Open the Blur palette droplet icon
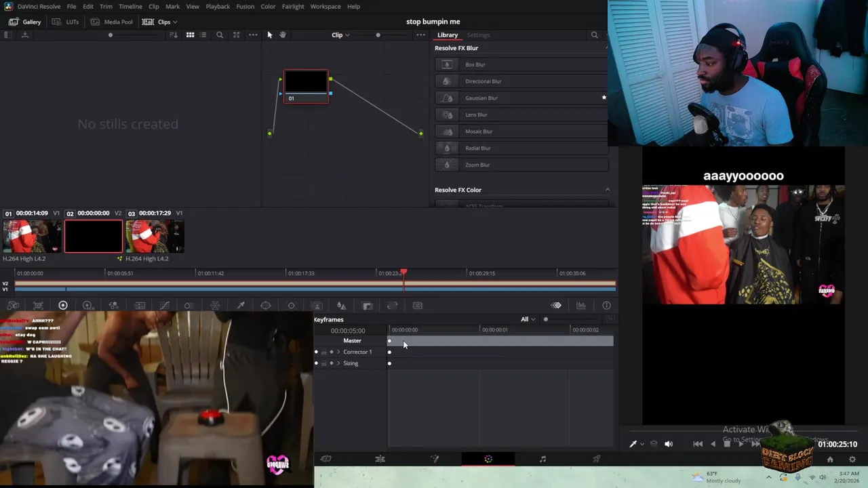 click(341, 306)
